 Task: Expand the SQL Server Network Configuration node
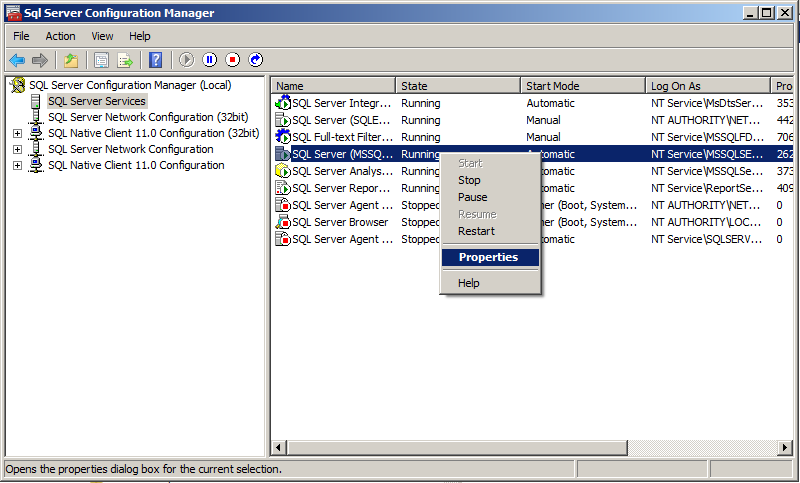pyautogui.click(x=17, y=149)
